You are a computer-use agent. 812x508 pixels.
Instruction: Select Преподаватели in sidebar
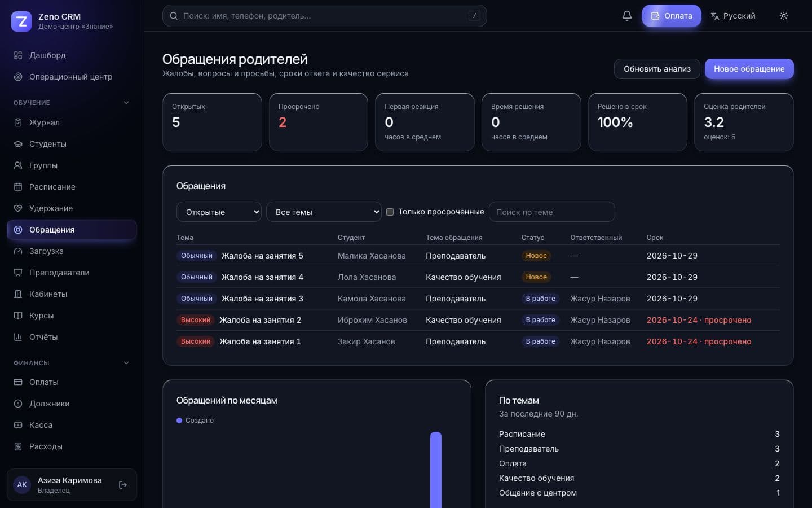click(72, 273)
